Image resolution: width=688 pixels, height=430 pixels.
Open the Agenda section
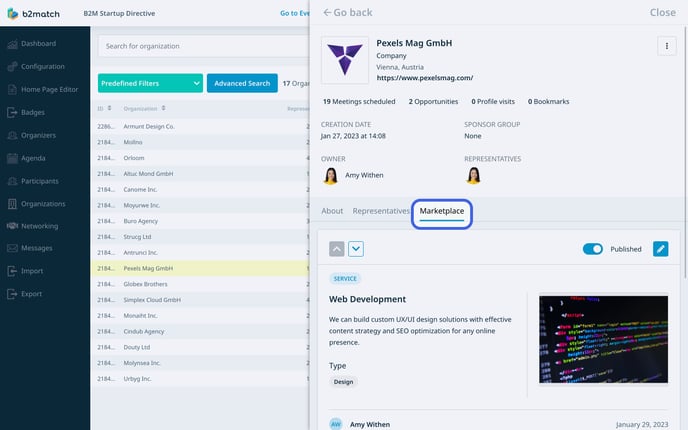pos(26,158)
